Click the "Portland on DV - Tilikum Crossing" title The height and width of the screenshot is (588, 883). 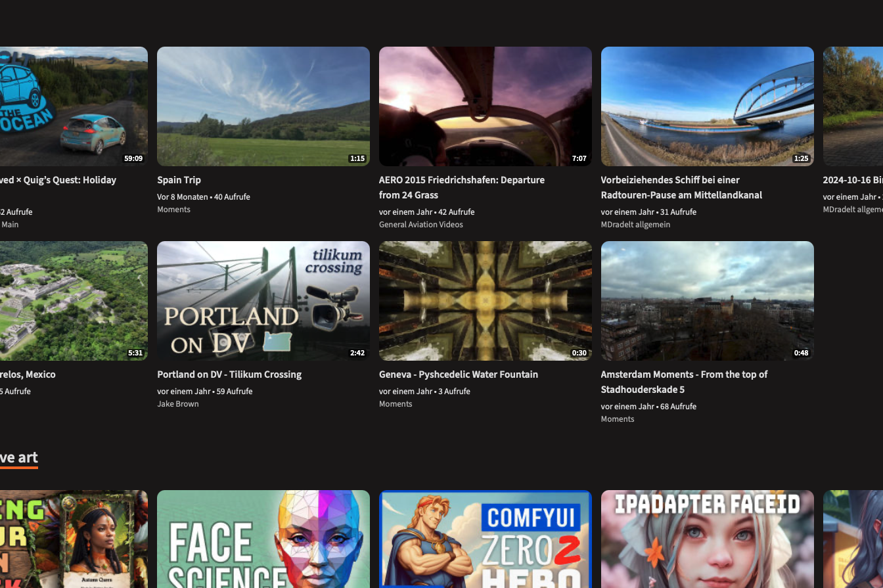[229, 374]
